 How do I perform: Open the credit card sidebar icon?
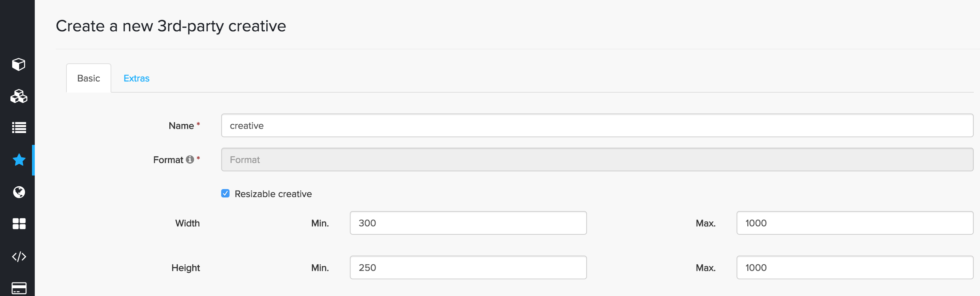tap(19, 288)
